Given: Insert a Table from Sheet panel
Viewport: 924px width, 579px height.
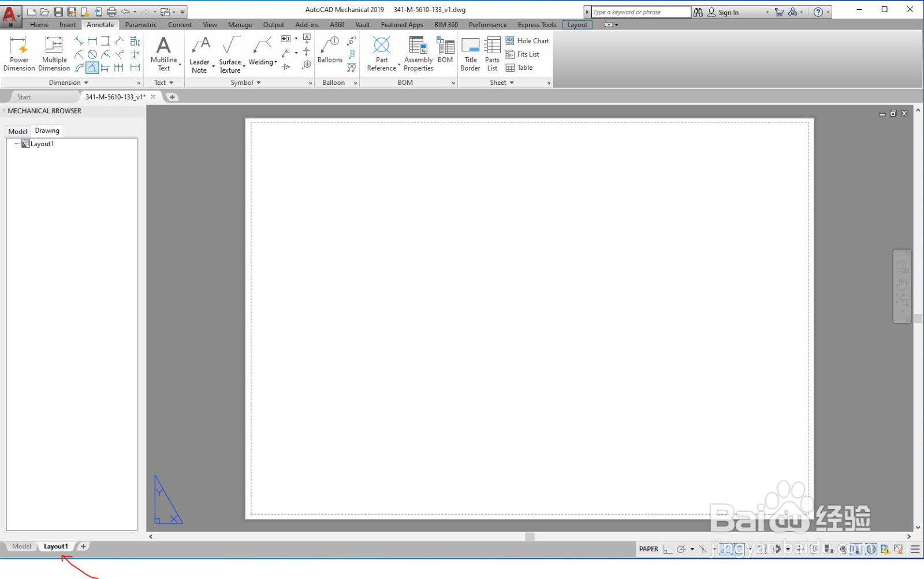Looking at the screenshot, I should click(x=519, y=68).
